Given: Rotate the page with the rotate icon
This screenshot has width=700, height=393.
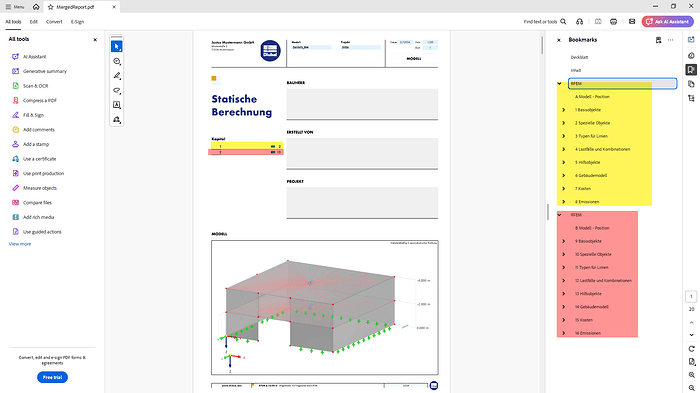Looking at the screenshot, I should coord(692,349).
